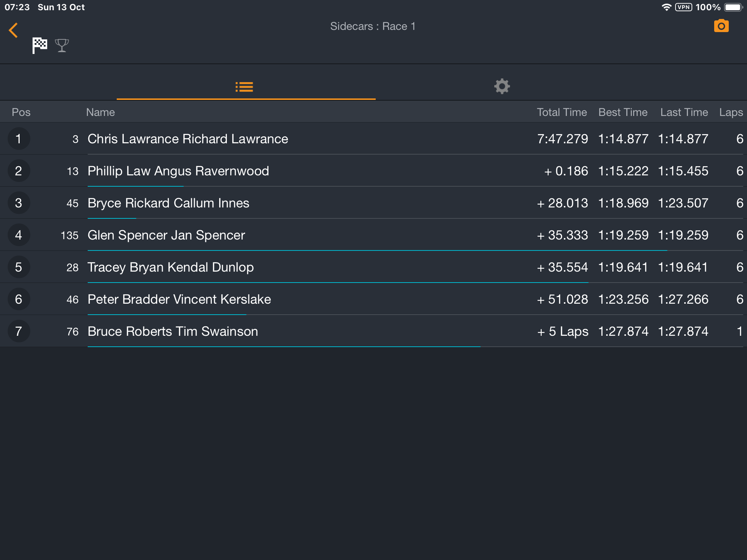Viewport: 747px width, 560px height.
Task: Select the checkered flag results icon
Action: 40,46
